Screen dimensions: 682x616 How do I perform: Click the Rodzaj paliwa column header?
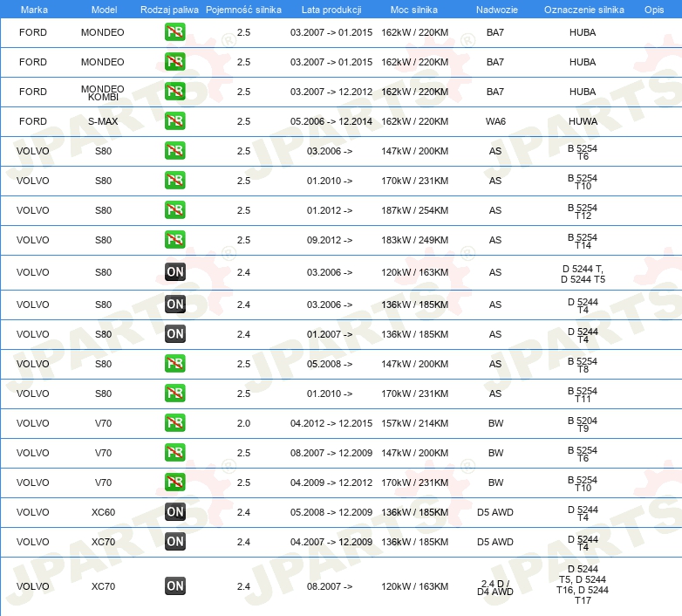169,10
